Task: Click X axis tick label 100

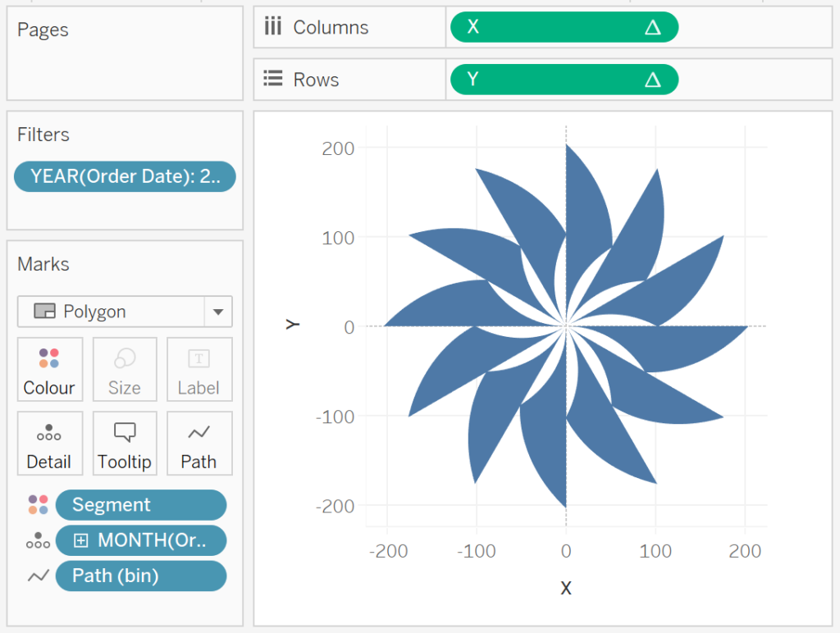Action: [655, 551]
